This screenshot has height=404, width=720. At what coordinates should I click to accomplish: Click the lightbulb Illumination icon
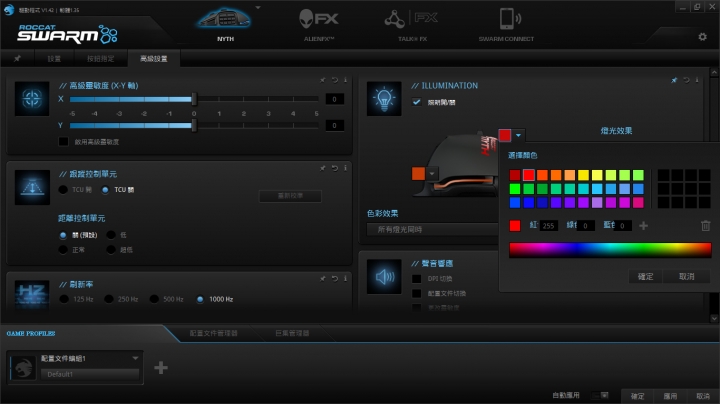pos(384,98)
